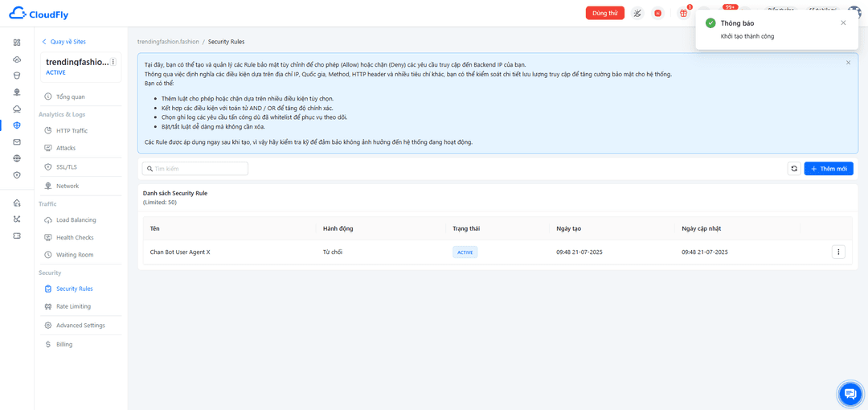The width and height of the screenshot is (868, 410).
Task: Click the Từ chối action cell
Action: pyautogui.click(x=334, y=252)
